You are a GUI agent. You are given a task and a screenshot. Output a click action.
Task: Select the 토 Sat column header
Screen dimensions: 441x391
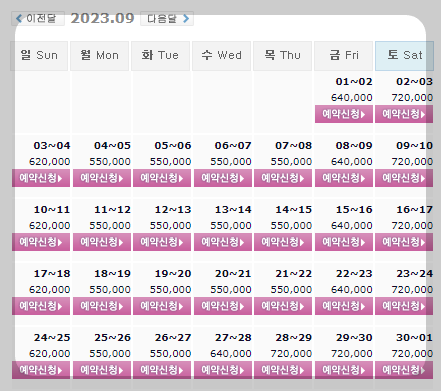click(404, 56)
